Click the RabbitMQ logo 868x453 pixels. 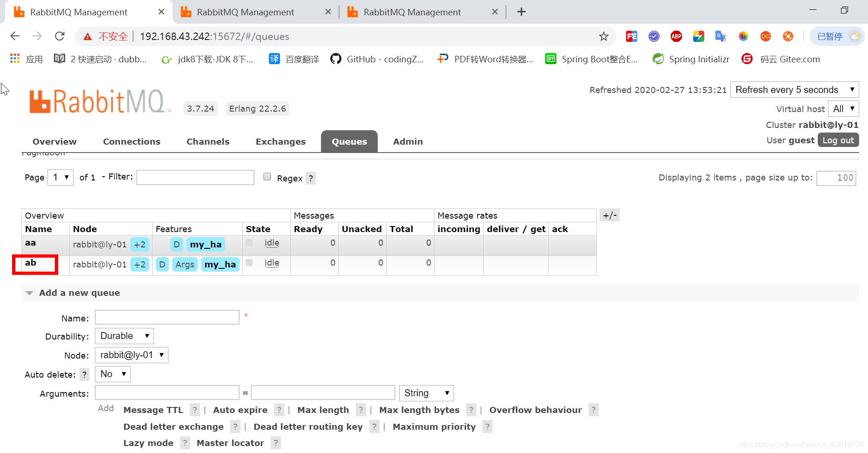[x=100, y=101]
